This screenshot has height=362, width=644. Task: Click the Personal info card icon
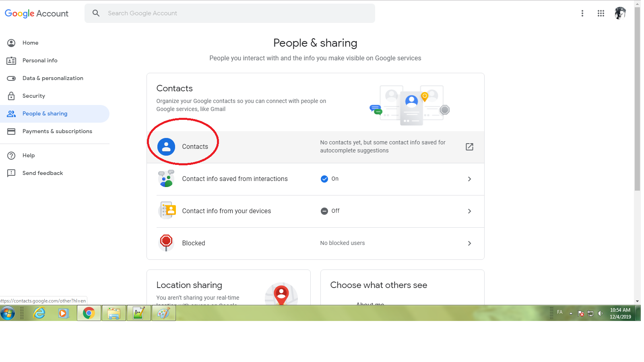pyautogui.click(x=11, y=60)
